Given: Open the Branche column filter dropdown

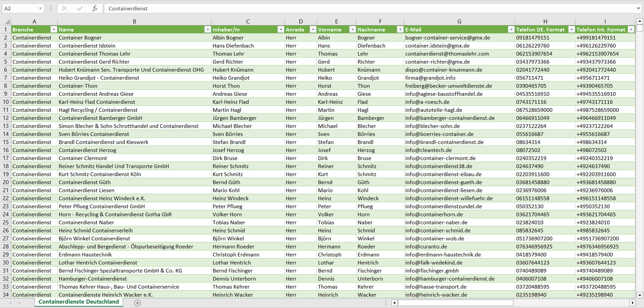Looking at the screenshot, I should (54, 30).
